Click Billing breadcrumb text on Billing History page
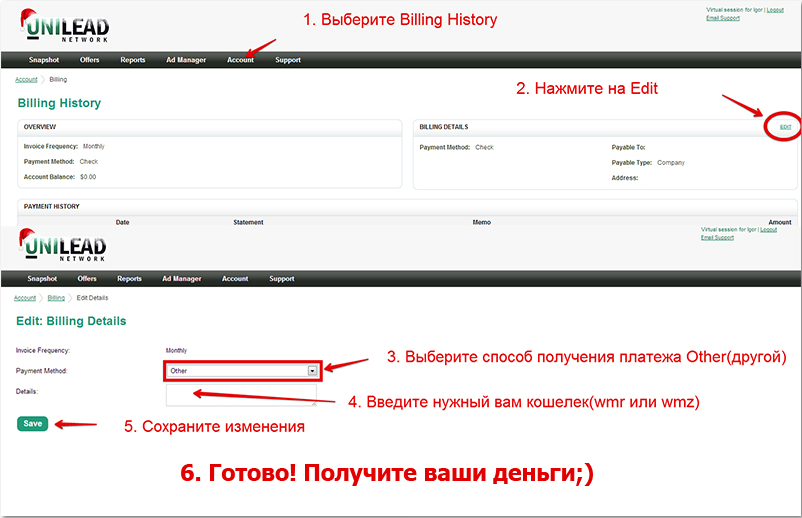Screen dimensions: 802x518 tap(58, 79)
